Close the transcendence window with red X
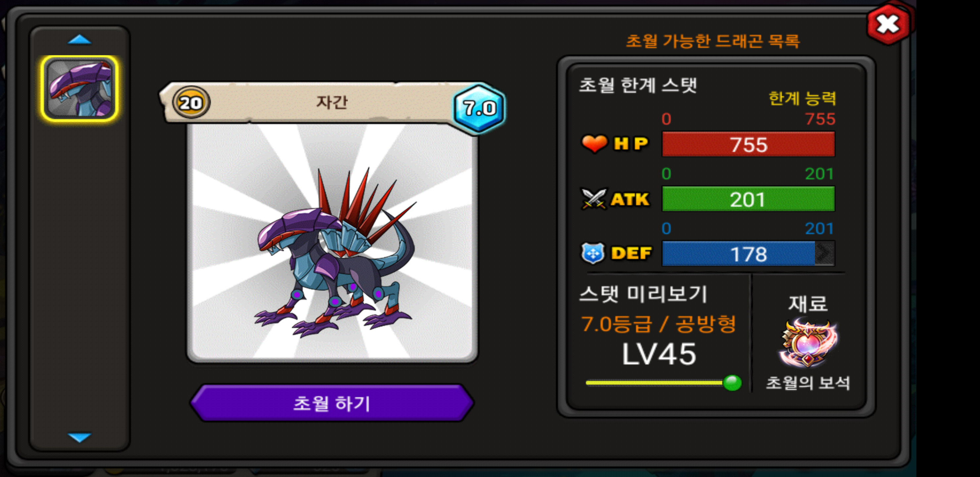This screenshot has width=980, height=477. point(888,25)
